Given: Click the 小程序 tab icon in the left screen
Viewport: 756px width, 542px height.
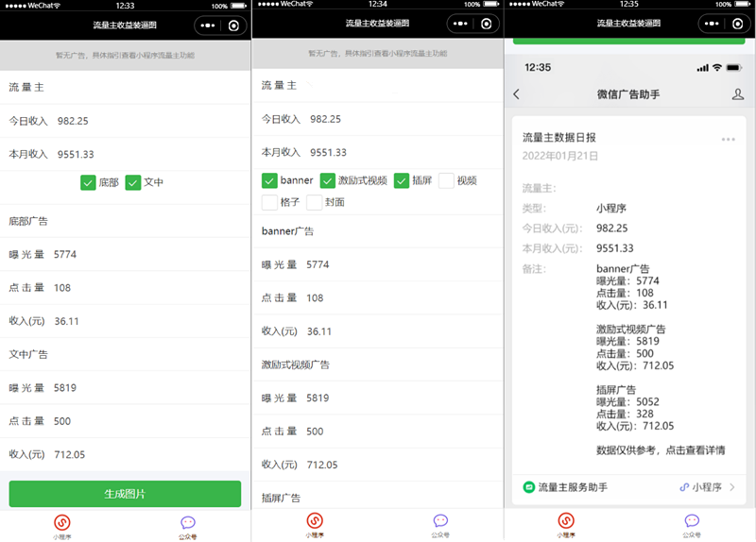Looking at the screenshot, I should coord(61,521).
